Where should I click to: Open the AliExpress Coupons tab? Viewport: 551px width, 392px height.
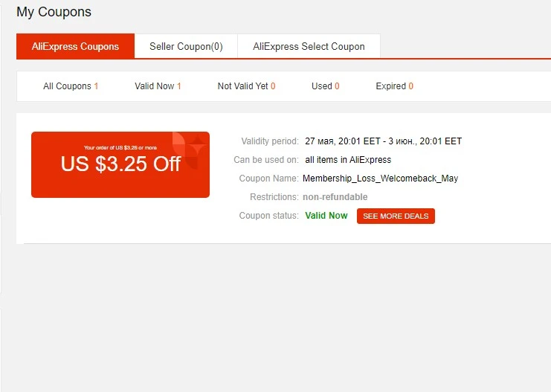click(x=75, y=46)
